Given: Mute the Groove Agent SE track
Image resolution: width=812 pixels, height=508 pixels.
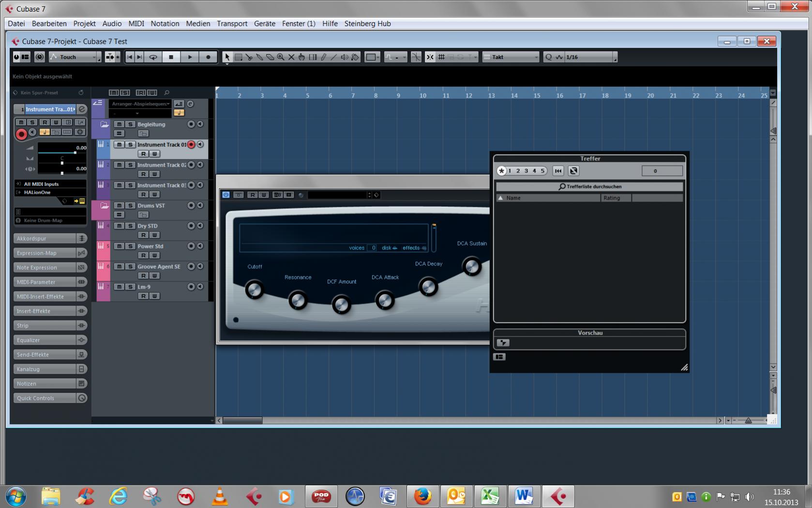Looking at the screenshot, I should point(119,267).
